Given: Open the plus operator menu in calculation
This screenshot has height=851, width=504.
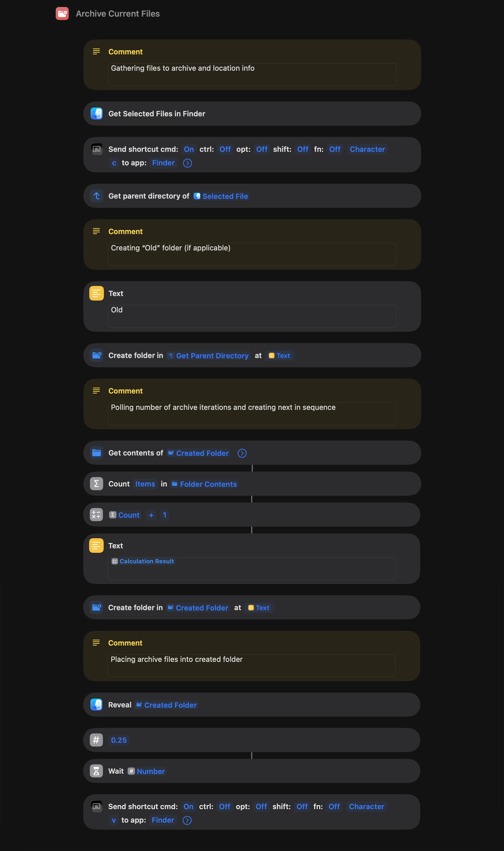Looking at the screenshot, I should coord(151,515).
